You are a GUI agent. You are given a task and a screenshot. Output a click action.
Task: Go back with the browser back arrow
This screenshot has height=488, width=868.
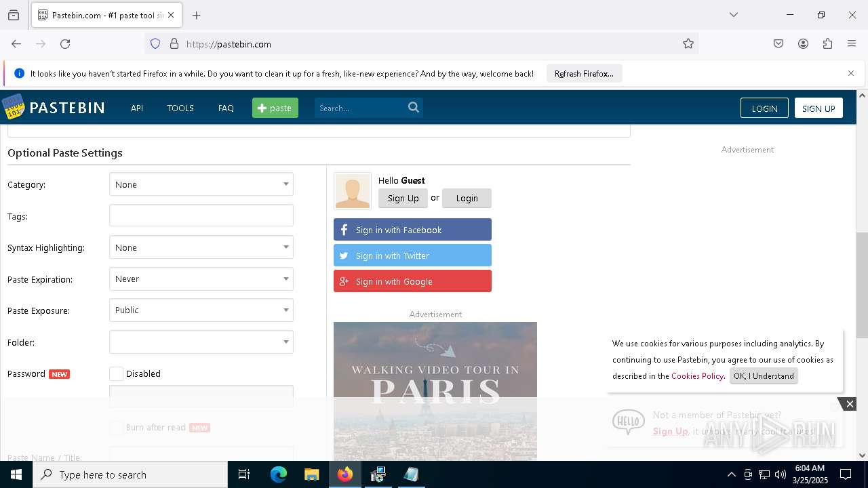click(16, 44)
